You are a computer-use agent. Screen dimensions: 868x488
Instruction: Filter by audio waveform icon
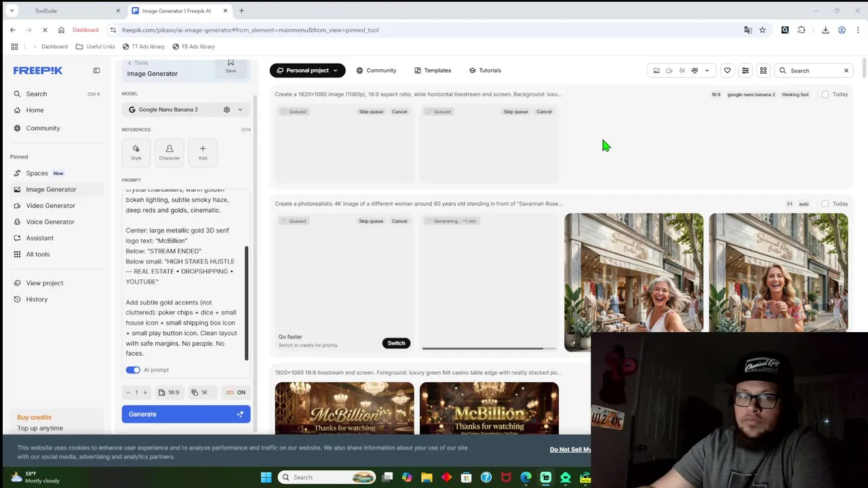pyautogui.click(x=682, y=70)
